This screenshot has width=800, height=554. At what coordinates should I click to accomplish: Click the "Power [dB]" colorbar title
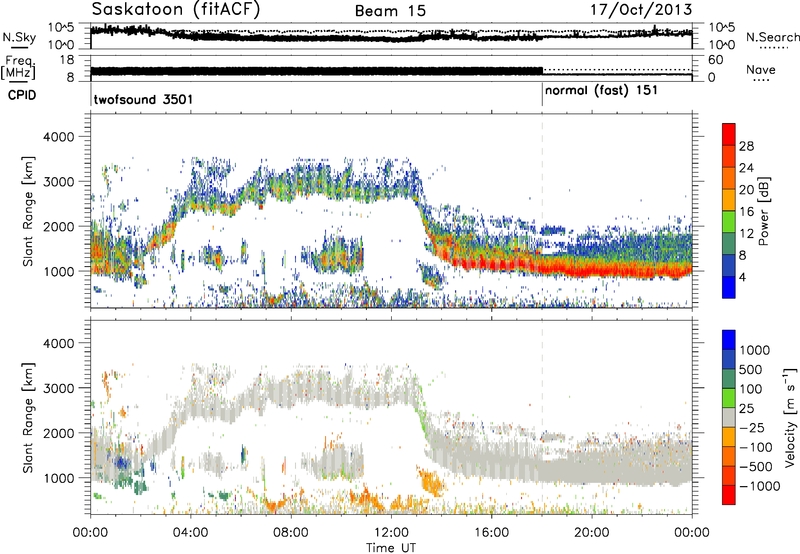click(764, 211)
